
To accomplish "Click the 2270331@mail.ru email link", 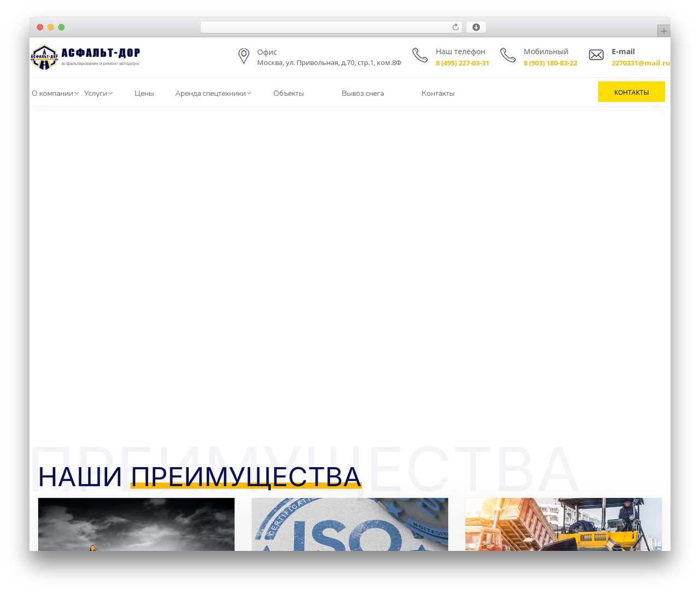I will (x=640, y=63).
